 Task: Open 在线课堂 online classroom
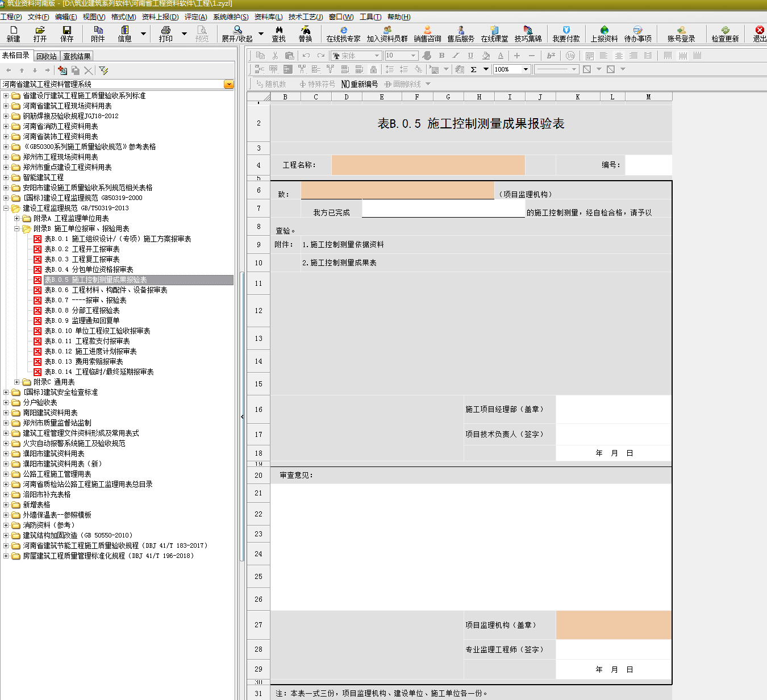pyautogui.click(x=494, y=34)
